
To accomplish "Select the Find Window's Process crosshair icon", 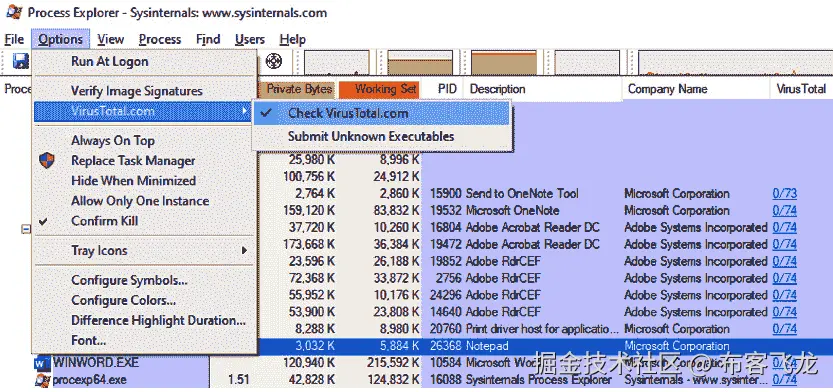I will click(x=274, y=61).
